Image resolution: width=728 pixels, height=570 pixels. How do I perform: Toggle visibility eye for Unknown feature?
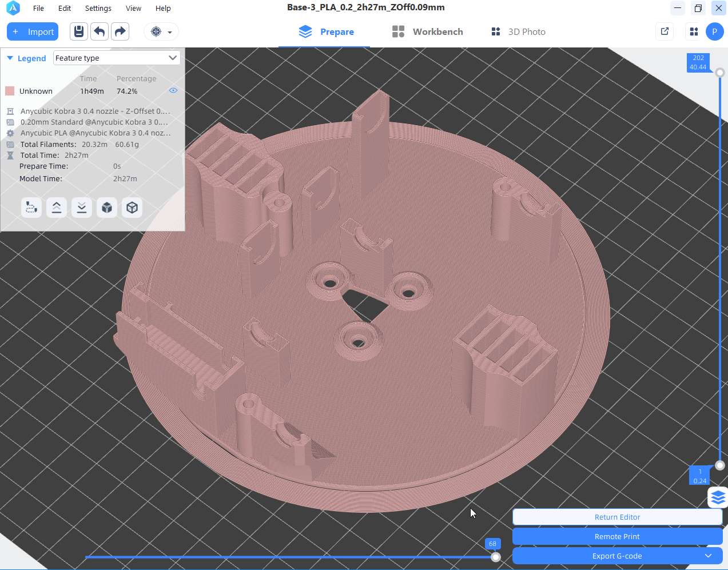click(173, 90)
